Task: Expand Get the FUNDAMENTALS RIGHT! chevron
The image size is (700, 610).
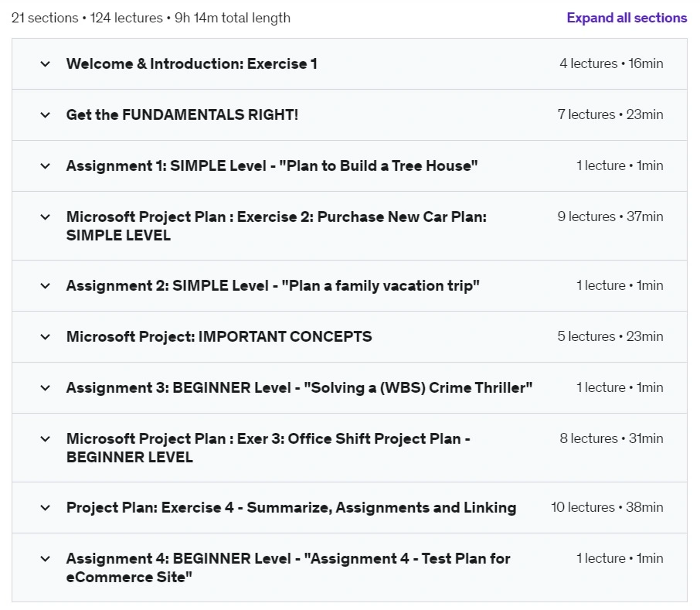Action: pyautogui.click(x=45, y=114)
